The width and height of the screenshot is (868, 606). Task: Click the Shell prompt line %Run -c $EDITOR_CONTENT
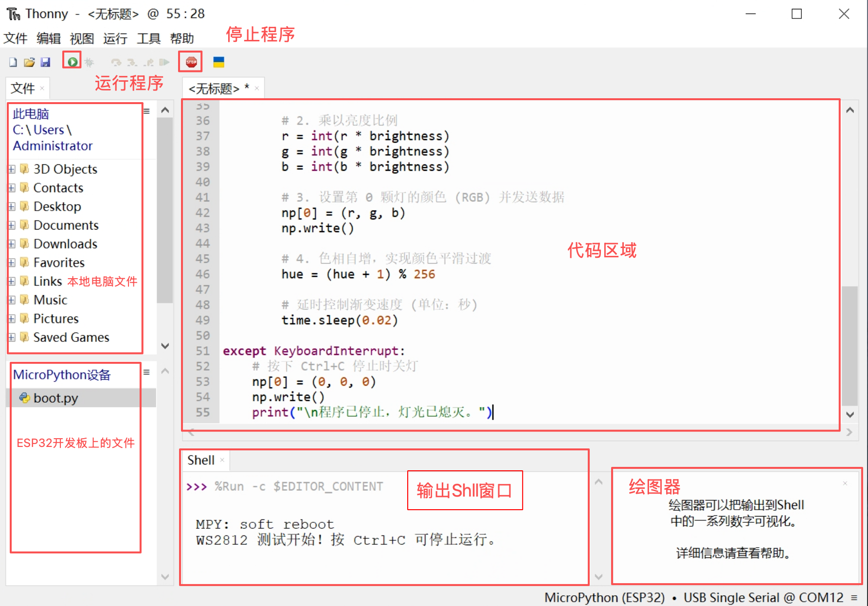[299, 486]
